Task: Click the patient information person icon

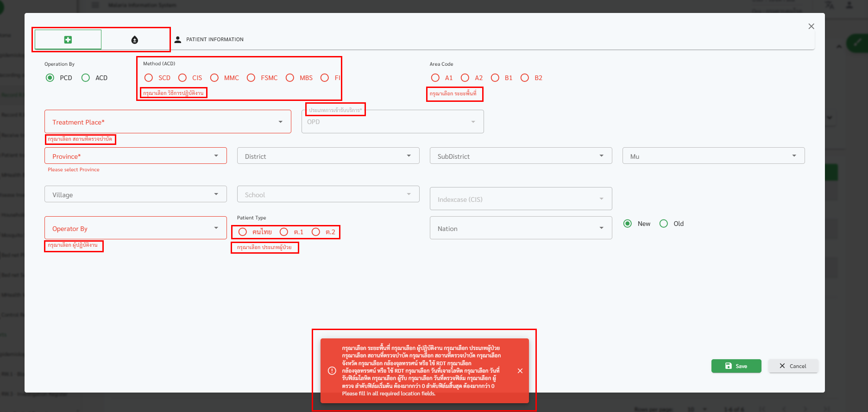Action: pos(177,39)
